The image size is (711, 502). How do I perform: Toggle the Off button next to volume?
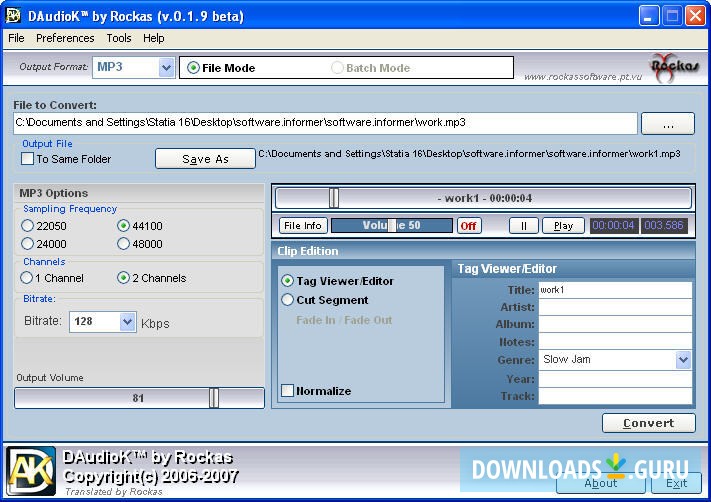point(468,225)
